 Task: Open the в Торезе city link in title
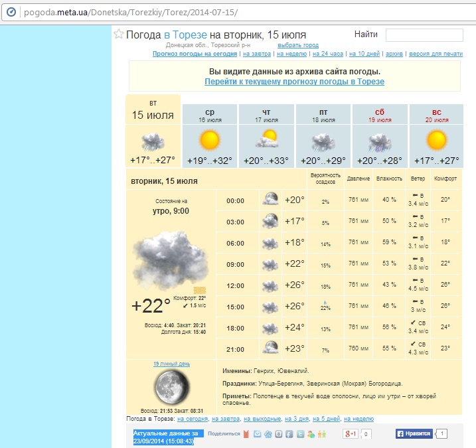(185, 35)
